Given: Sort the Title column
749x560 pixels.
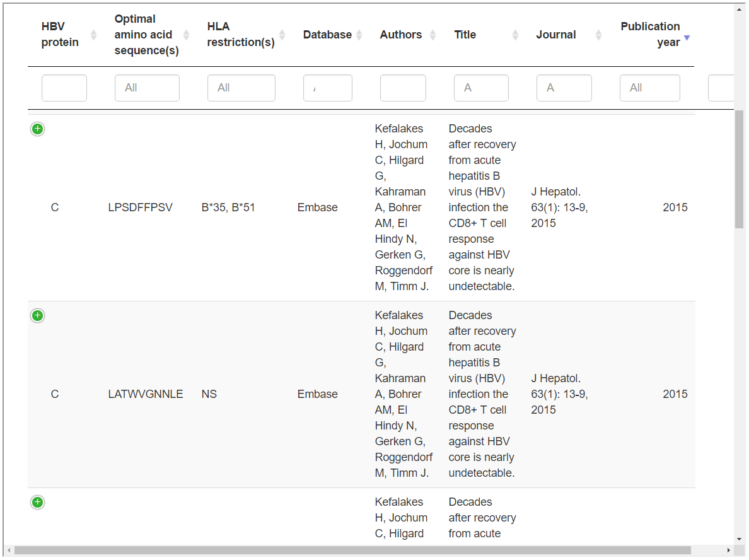Looking at the screenshot, I should (516, 35).
